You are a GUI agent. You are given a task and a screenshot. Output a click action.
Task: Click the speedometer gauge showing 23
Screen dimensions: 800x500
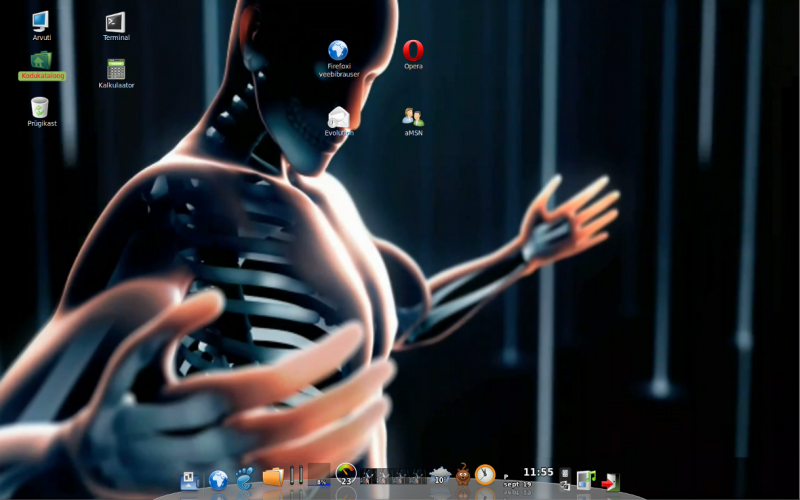tap(346, 474)
